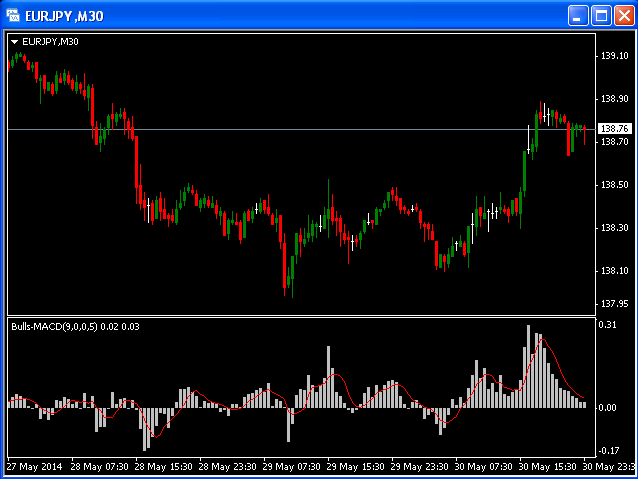Click the 28 May 15:30 time label
The width and height of the screenshot is (640, 480).
tap(163, 466)
